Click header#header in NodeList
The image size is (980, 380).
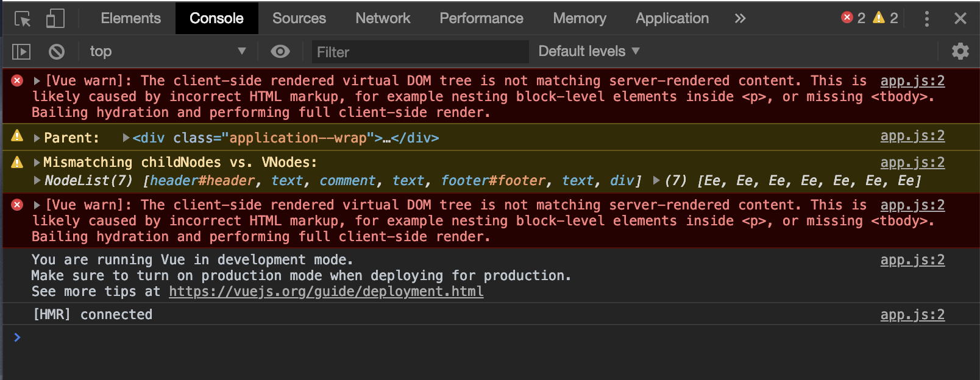[x=202, y=181]
